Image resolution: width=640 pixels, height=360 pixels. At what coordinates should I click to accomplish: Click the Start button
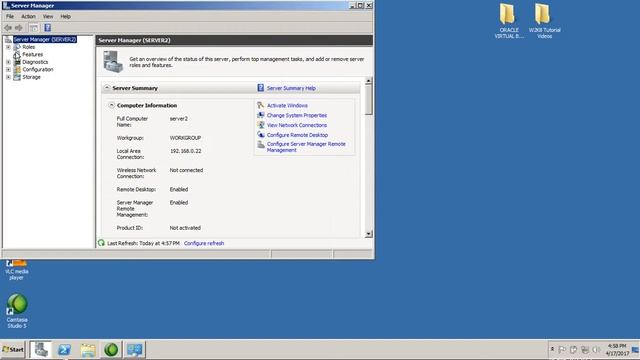tap(13, 350)
